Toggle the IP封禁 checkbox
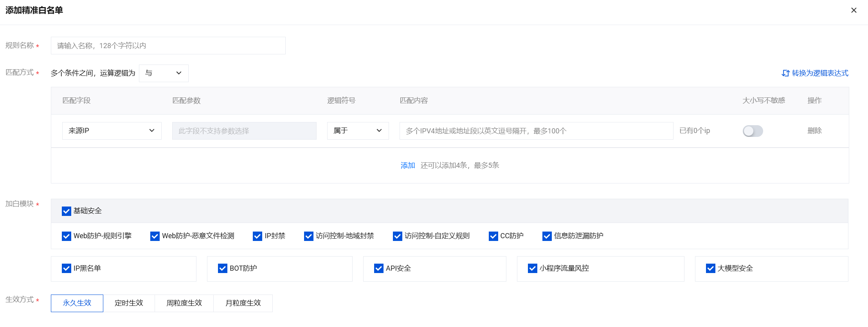The height and width of the screenshot is (327, 868). [x=258, y=236]
